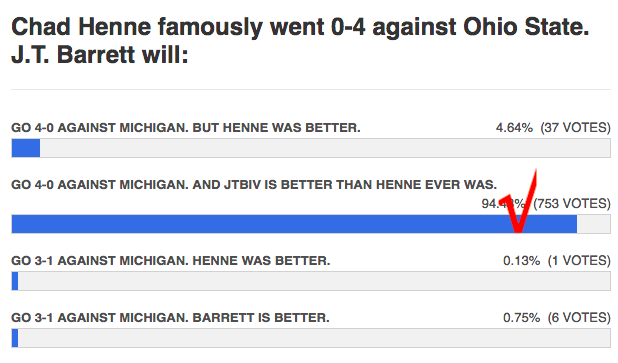This screenshot has height=363, width=618.
Task: Click the (37 VOTES) count
Action: click(575, 128)
